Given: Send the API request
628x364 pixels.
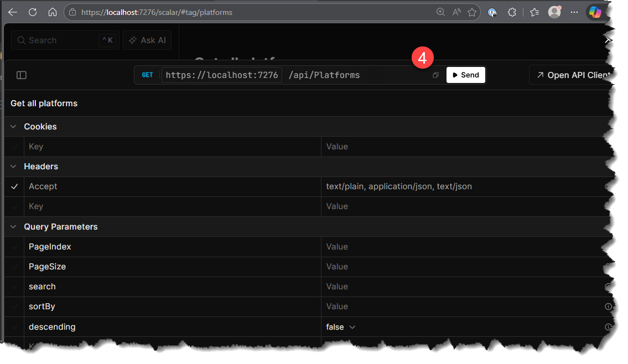Looking at the screenshot, I should click(465, 75).
